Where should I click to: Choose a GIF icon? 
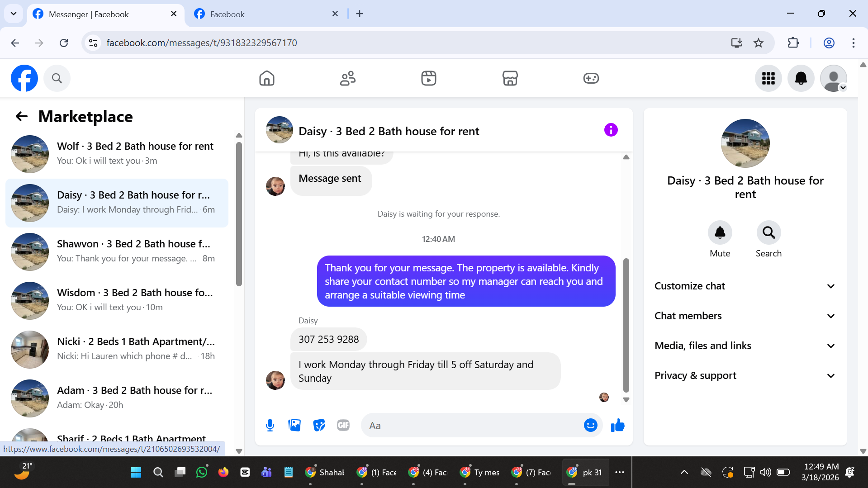(343, 425)
